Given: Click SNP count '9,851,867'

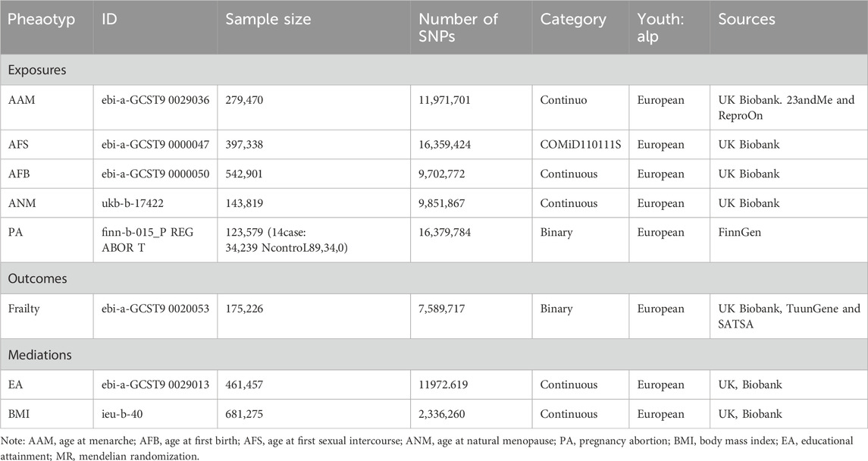Looking at the screenshot, I should click(x=442, y=203).
